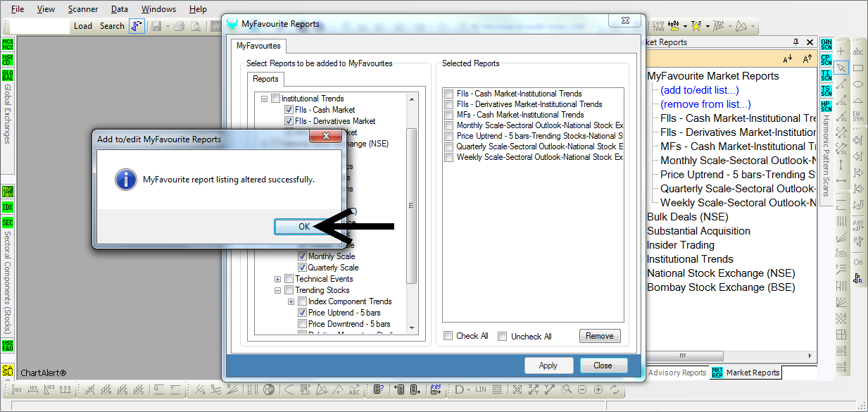Open the SEC Sectoral Components icon
The width and height of the screenshot is (868, 412).
click(8, 223)
